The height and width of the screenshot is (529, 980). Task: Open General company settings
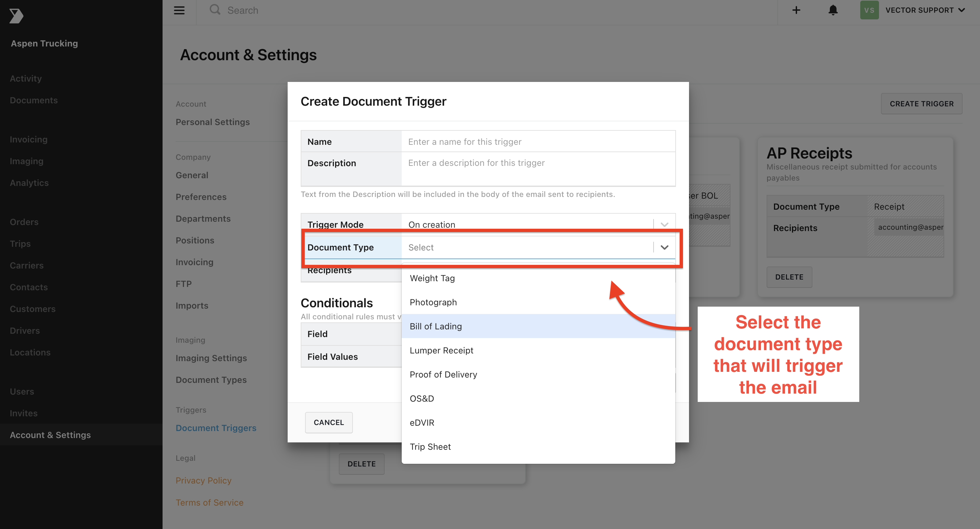click(x=192, y=175)
